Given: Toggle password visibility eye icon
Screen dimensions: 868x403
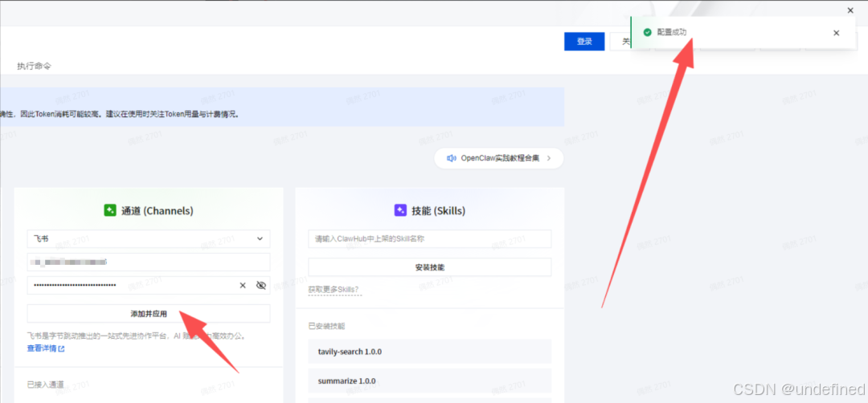Looking at the screenshot, I should pos(261,285).
